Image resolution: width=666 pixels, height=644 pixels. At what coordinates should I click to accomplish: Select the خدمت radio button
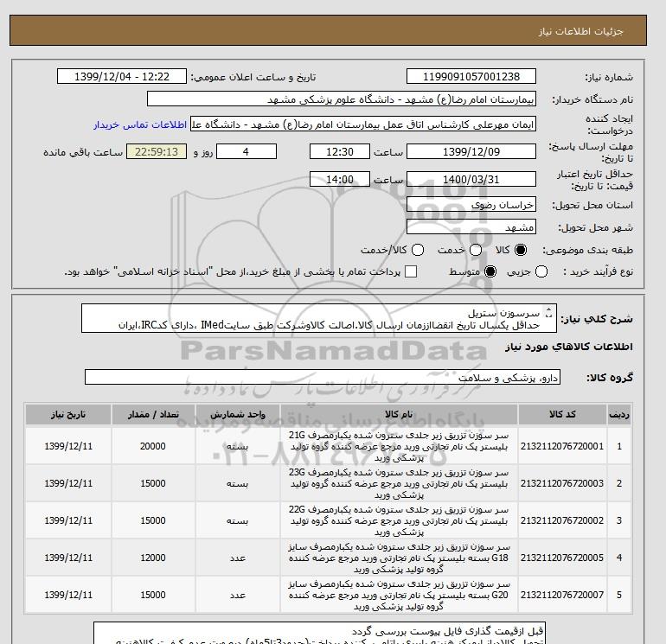point(476,250)
